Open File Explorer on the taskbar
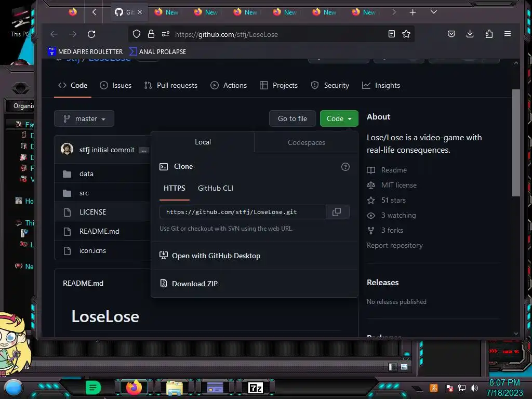This screenshot has width=532, height=399. [x=175, y=388]
